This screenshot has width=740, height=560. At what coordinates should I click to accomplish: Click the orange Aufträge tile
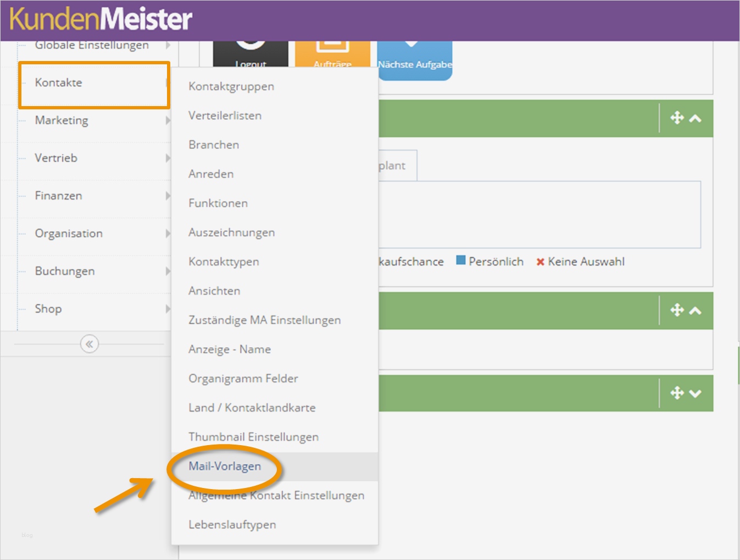pos(333,55)
